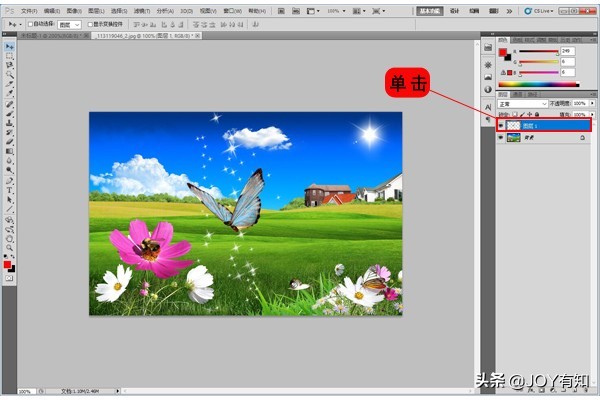600x400 pixels.
Task: Click the red foreground color swatch in Color panel
Action: pyautogui.click(x=502, y=52)
